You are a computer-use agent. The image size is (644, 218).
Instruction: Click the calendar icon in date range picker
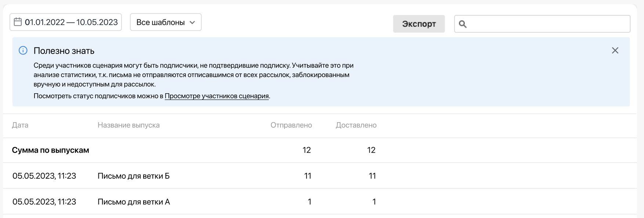tap(18, 22)
